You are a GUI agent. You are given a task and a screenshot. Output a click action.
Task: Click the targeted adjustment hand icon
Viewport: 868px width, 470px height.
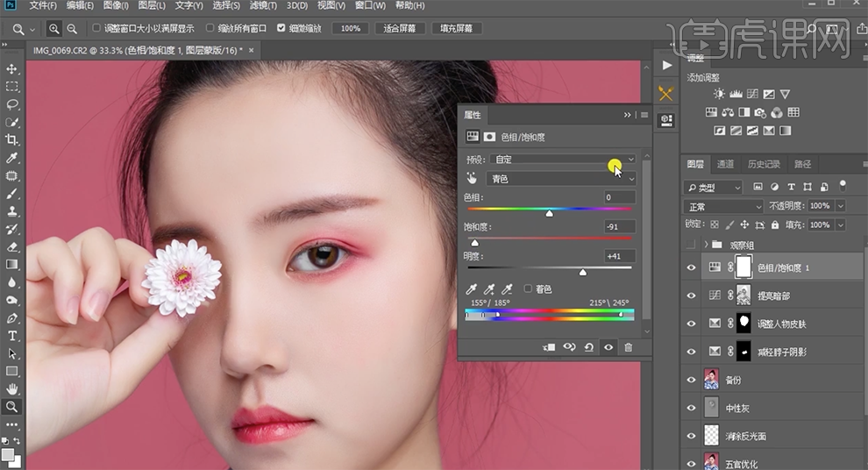click(x=472, y=178)
